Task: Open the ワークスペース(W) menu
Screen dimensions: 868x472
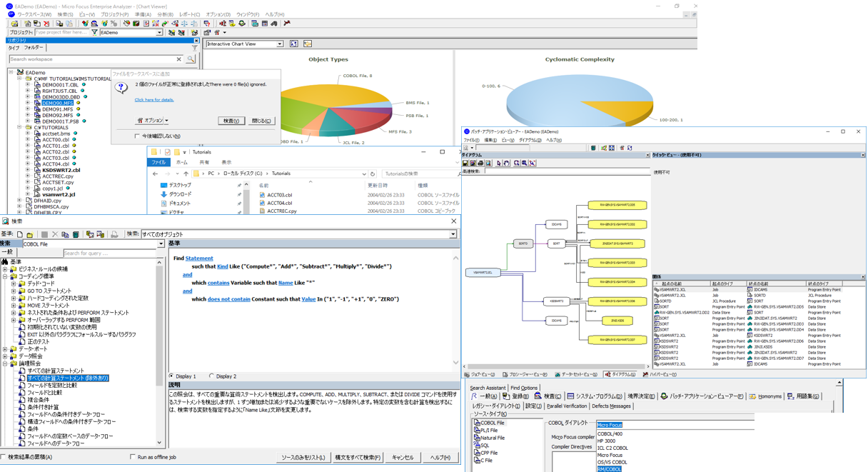Action: point(34,14)
